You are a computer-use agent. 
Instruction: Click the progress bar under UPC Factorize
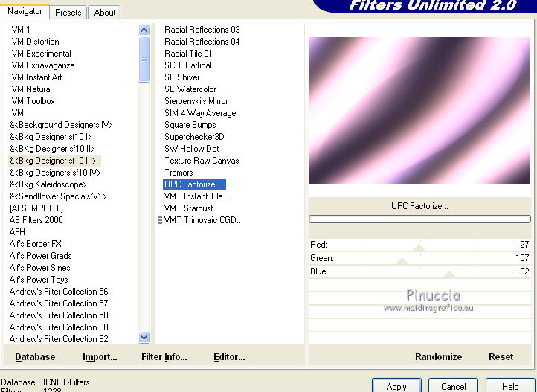point(419,219)
